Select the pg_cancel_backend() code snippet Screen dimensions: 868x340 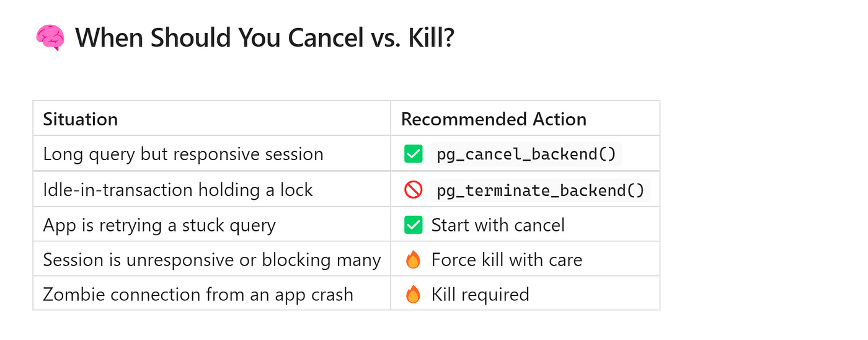pos(526,154)
